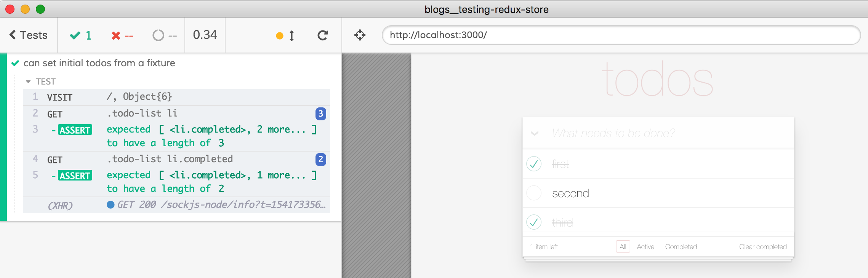Viewport: 868px width, 278px height.
Task: Select the GET .todo-list li command
Action: (176, 113)
